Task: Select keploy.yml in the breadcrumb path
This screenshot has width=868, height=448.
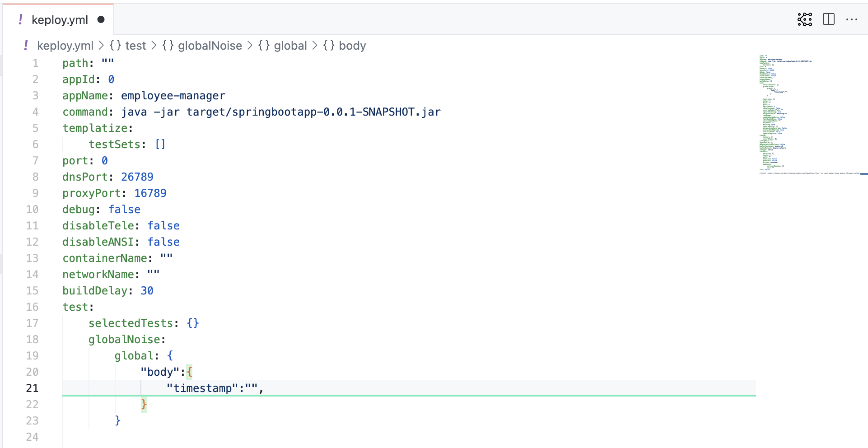Action: pyautogui.click(x=65, y=46)
